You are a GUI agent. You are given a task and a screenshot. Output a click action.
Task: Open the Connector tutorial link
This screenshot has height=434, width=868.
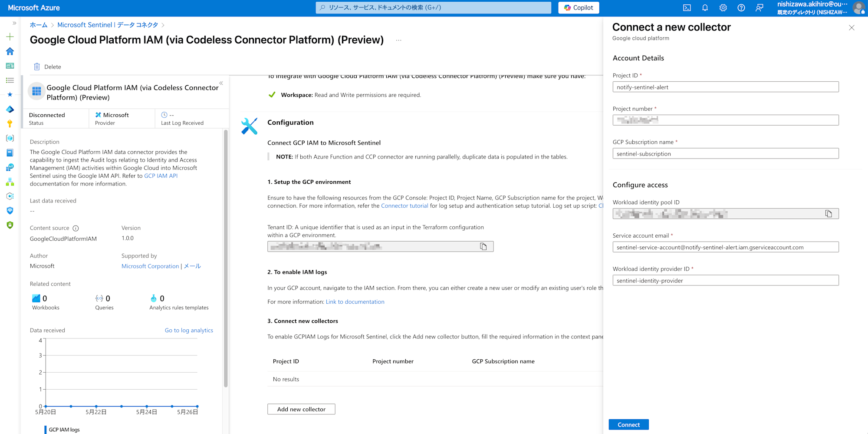[404, 206]
